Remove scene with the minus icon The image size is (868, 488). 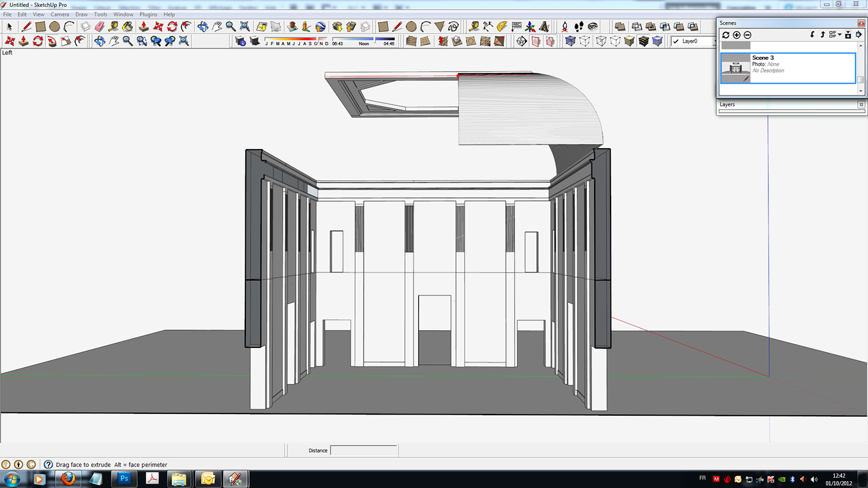pyautogui.click(x=748, y=35)
